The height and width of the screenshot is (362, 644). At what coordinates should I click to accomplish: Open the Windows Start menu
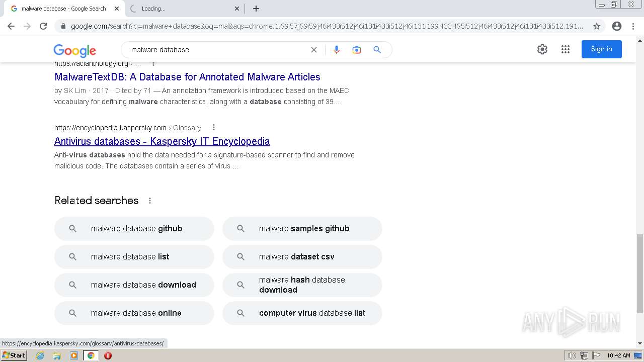click(x=14, y=355)
